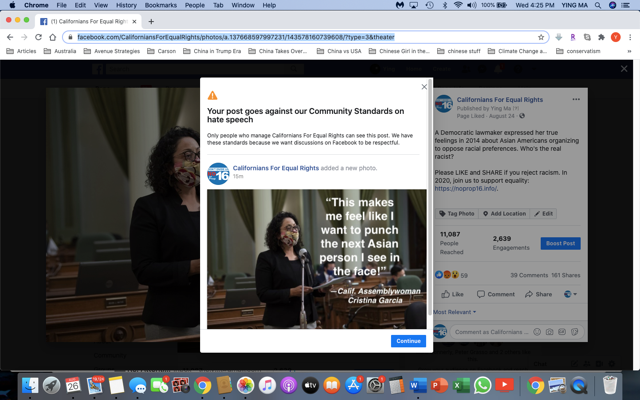The height and width of the screenshot is (400, 640).
Task: Click the Add Location button
Action: tap(504, 214)
